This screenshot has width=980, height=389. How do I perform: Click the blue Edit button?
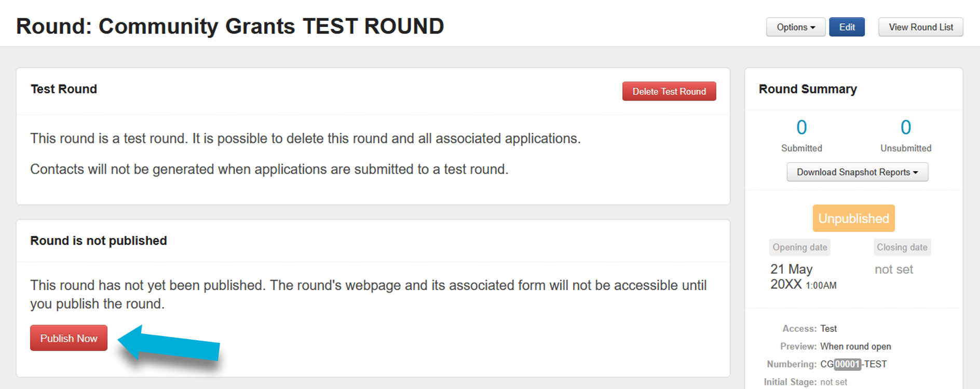[x=847, y=27]
